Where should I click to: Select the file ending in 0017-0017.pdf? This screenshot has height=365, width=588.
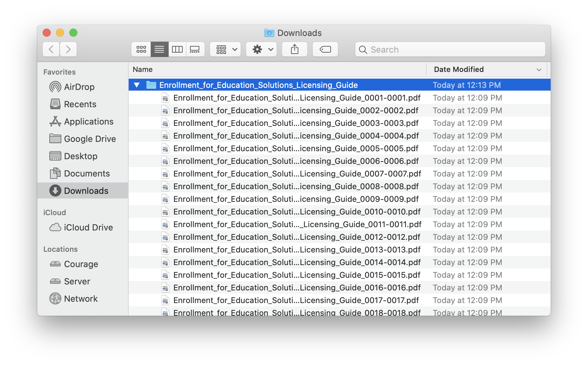click(x=339, y=300)
